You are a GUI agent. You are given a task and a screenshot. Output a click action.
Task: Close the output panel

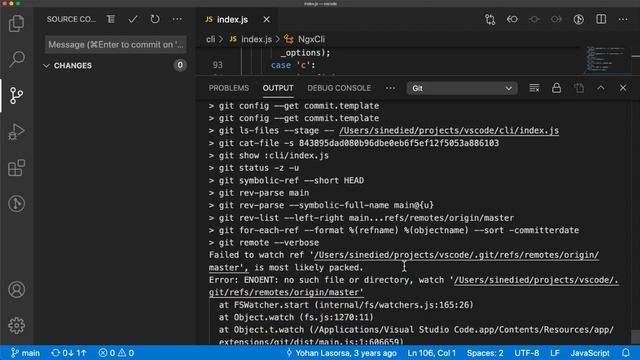click(623, 88)
